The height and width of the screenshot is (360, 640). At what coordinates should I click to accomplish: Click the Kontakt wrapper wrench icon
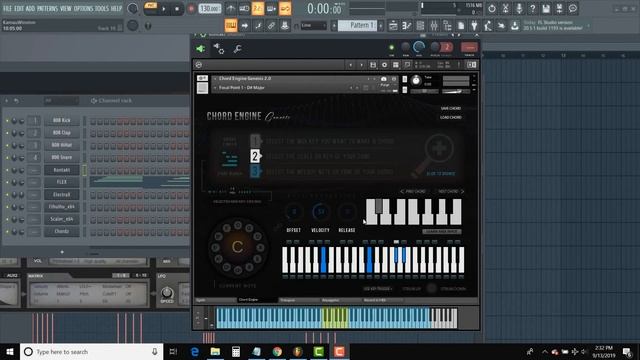[x=237, y=49]
